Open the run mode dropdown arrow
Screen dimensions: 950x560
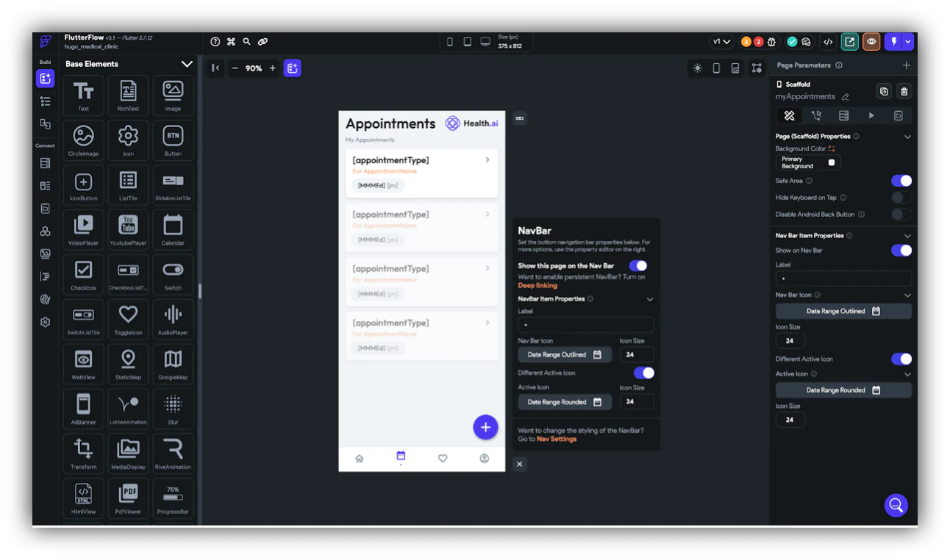pyautogui.click(x=908, y=42)
